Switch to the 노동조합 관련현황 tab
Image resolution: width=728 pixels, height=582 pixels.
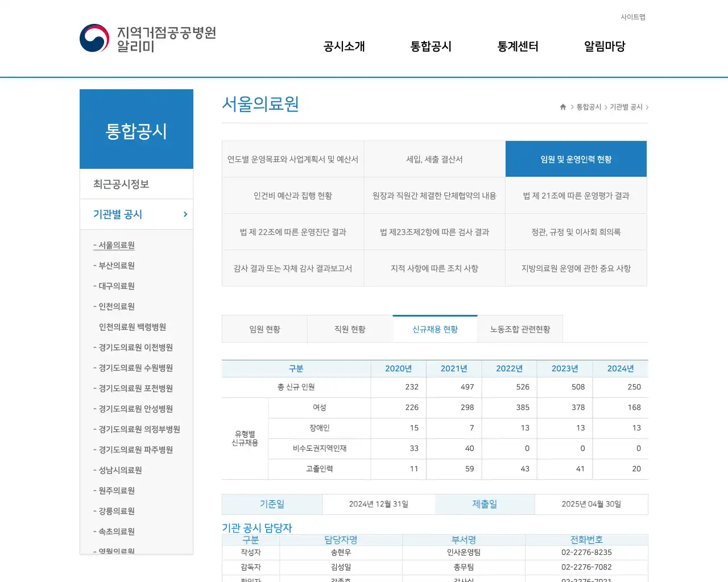pos(520,329)
